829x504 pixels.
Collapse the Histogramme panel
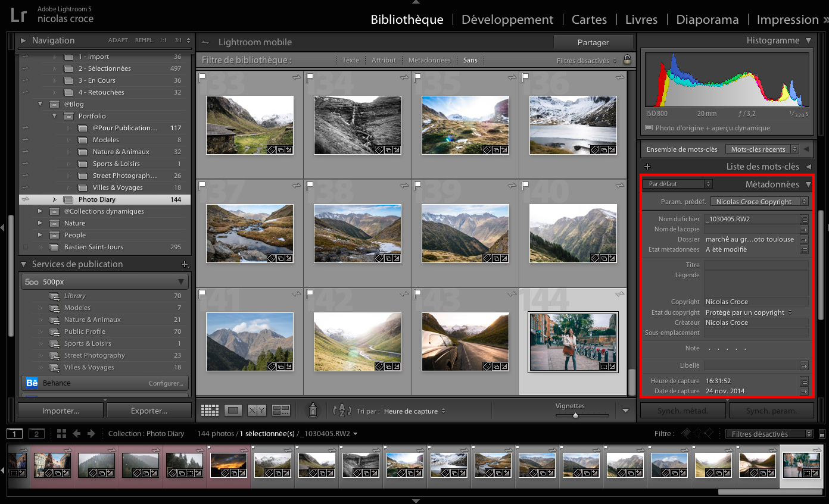[x=808, y=40]
